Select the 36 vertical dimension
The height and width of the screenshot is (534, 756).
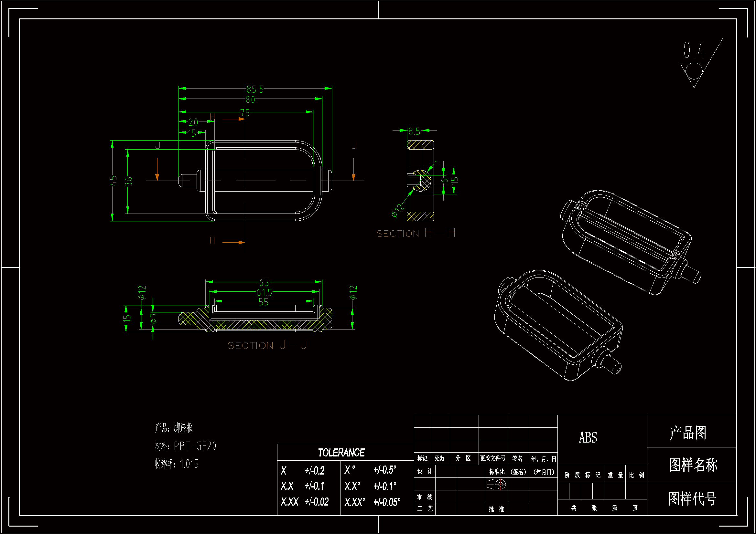tap(128, 181)
